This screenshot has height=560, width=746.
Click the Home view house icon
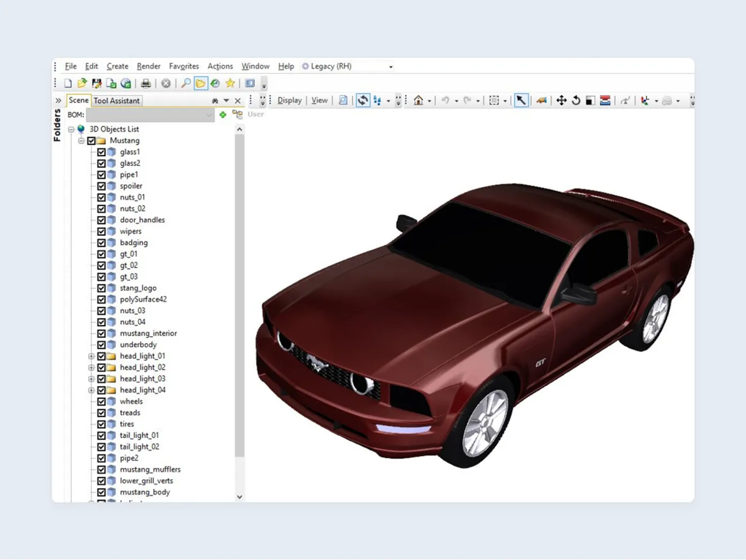click(419, 100)
